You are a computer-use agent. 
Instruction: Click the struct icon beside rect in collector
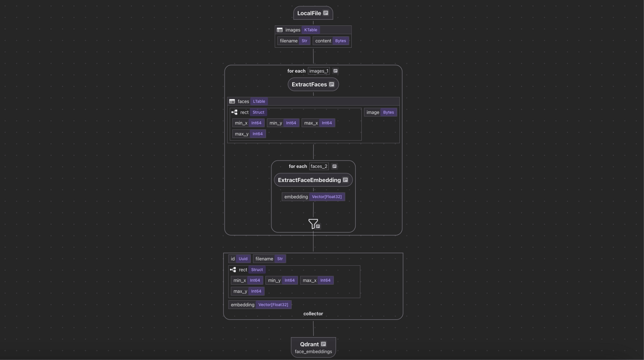tap(233, 269)
